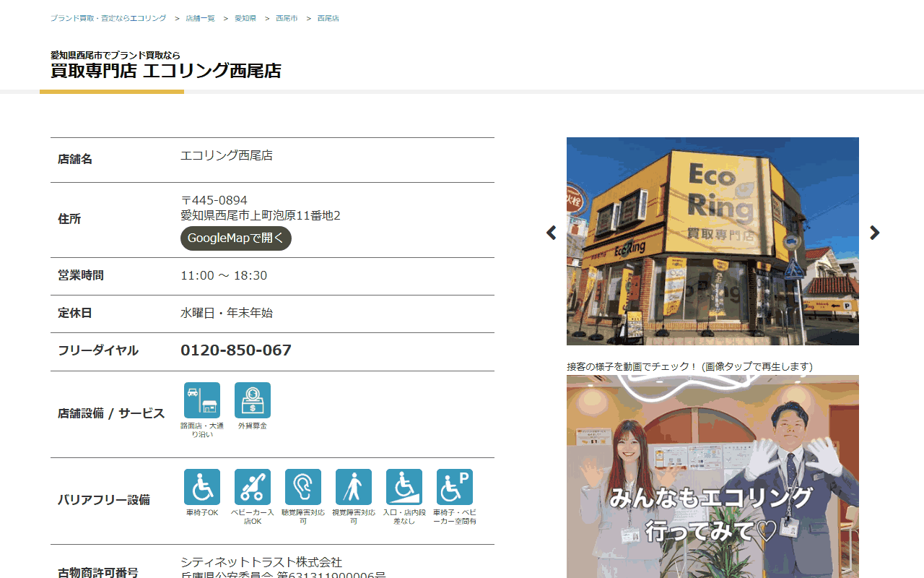
Task: Open the 西尾市 breadcrumb link
Action: [287, 18]
